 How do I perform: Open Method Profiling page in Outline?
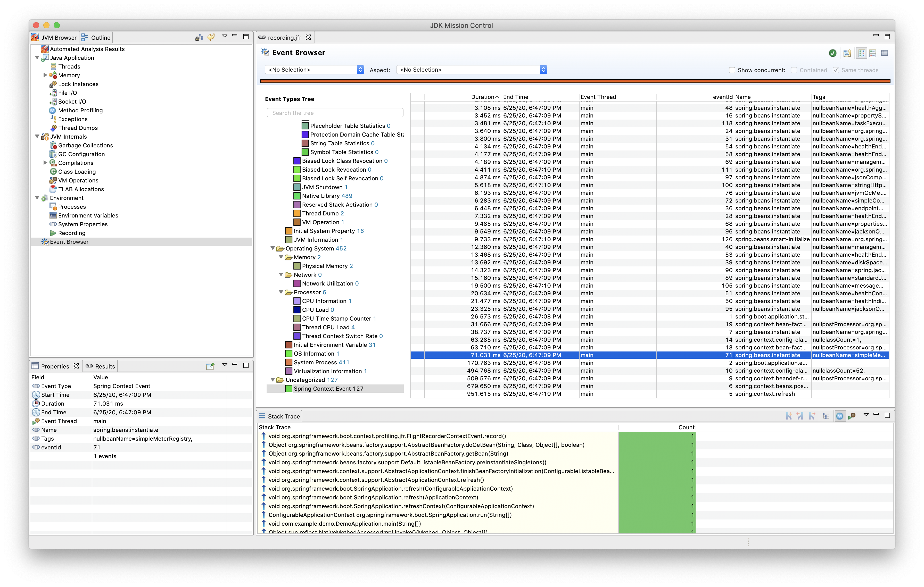[80, 111]
